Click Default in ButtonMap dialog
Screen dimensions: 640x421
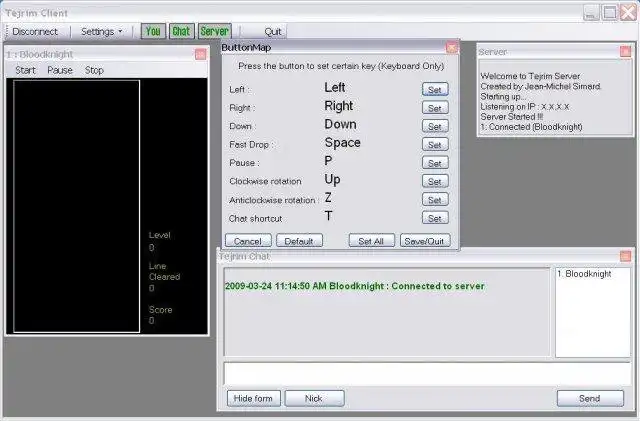point(299,241)
